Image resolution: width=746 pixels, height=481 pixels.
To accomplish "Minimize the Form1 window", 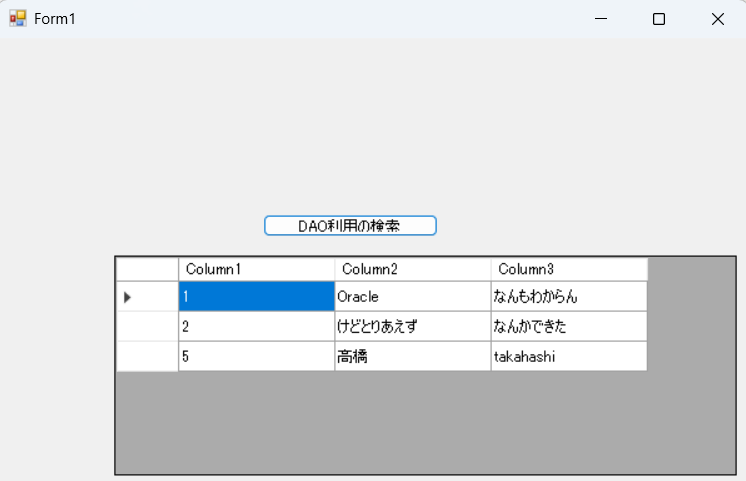I will 601,19.
